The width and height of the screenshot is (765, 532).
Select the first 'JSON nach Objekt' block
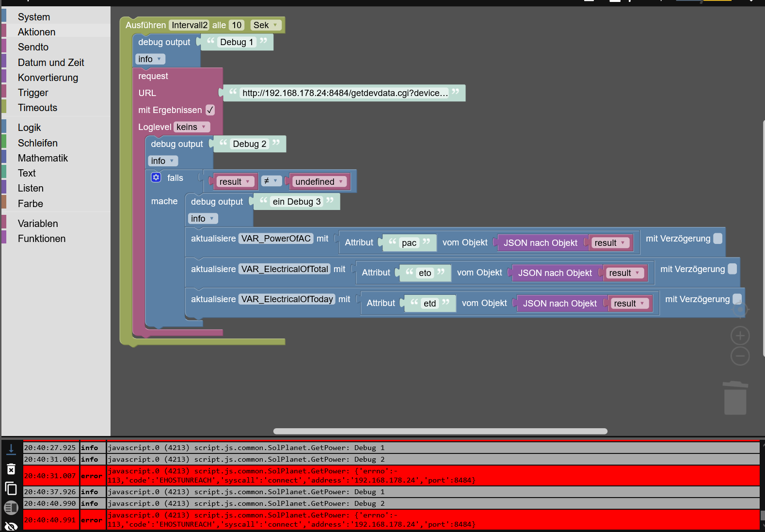click(x=541, y=243)
